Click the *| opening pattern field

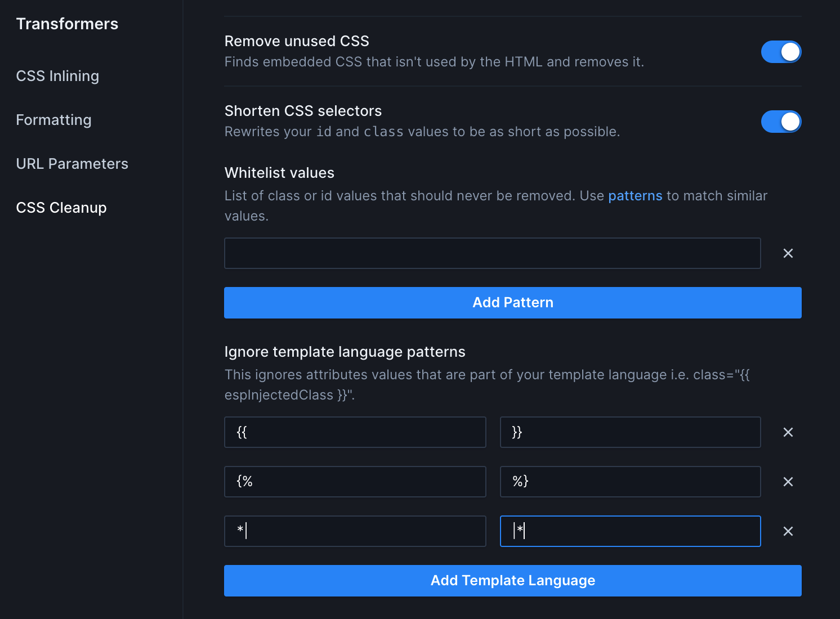pos(355,531)
